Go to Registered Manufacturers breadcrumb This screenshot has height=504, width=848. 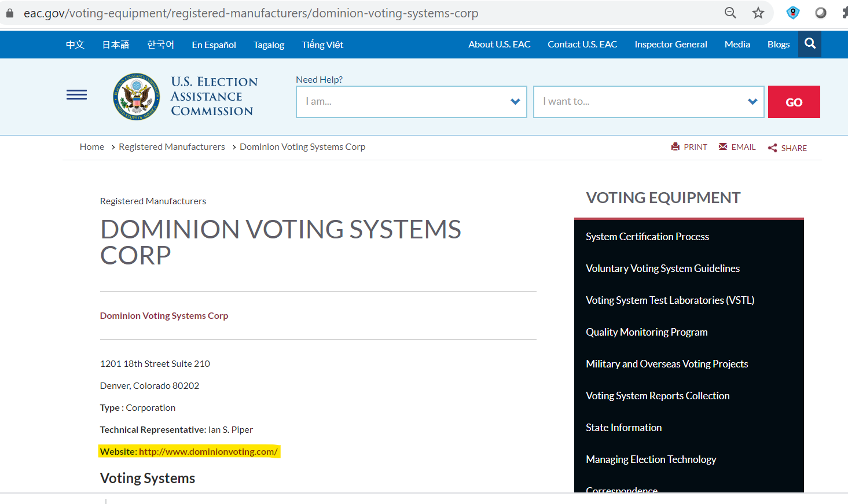coord(172,147)
